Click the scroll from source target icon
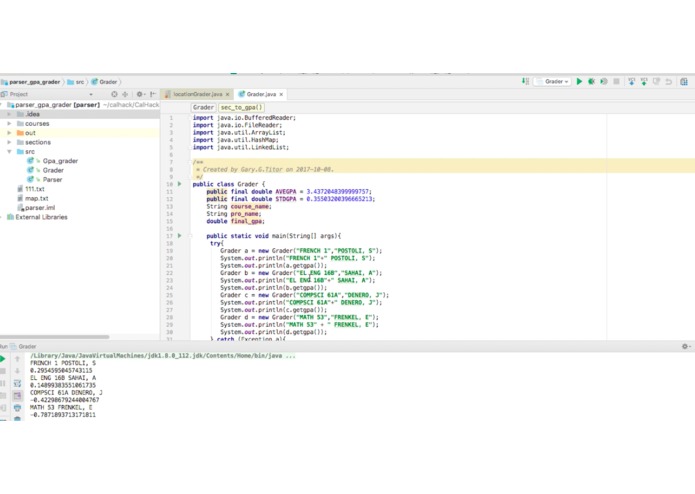This screenshot has width=695, height=494. point(114,94)
